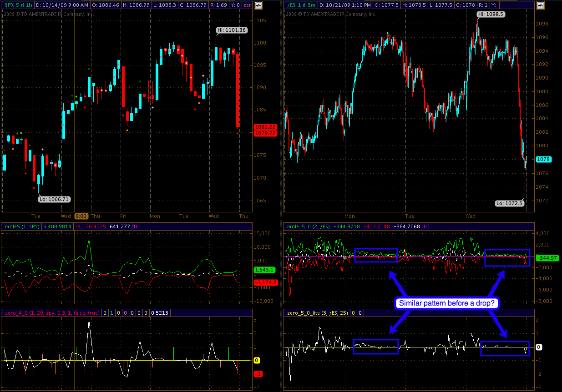Click the Hi: 1098.5 price bubble
This screenshot has width=562, height=392.
[x=491, y=14]
